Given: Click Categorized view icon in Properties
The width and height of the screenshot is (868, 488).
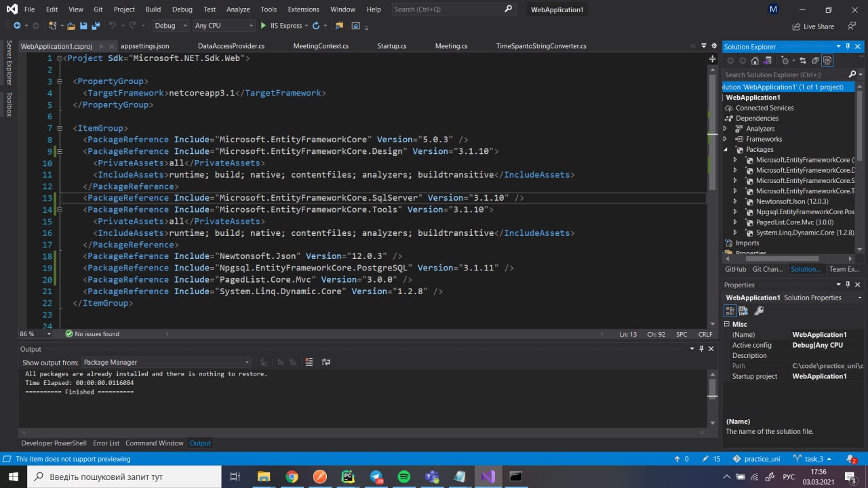Looking at the screenshot, I should [x=730, y=311].
